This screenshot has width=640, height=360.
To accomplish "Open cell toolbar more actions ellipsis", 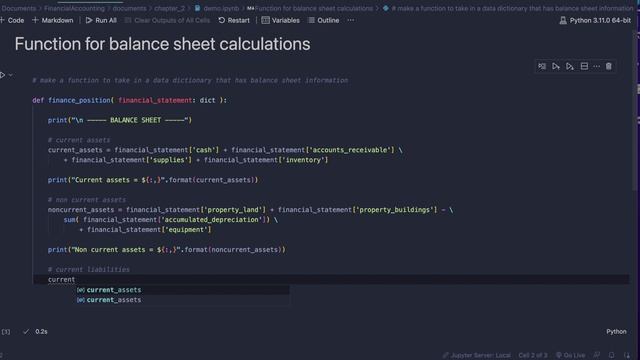I will pos(596,66).
